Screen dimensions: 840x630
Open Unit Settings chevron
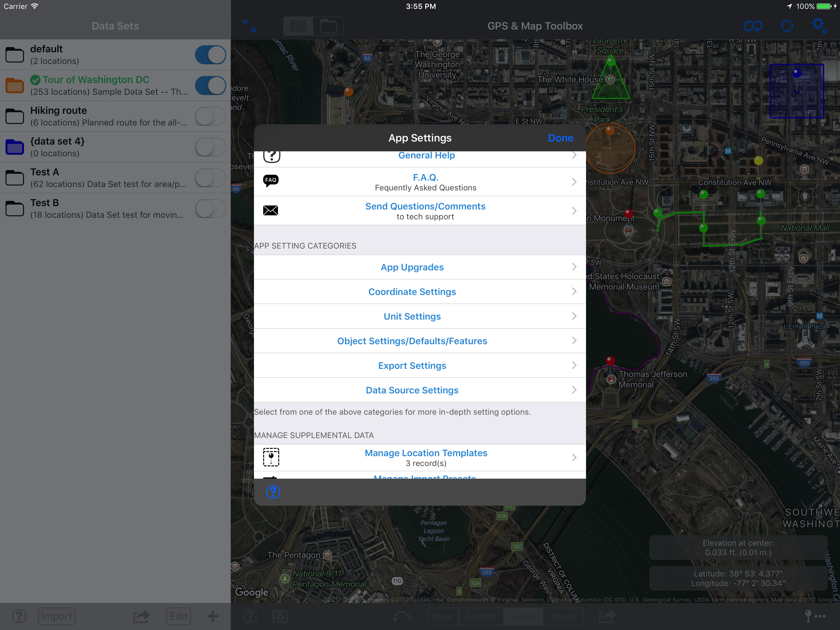574,316
